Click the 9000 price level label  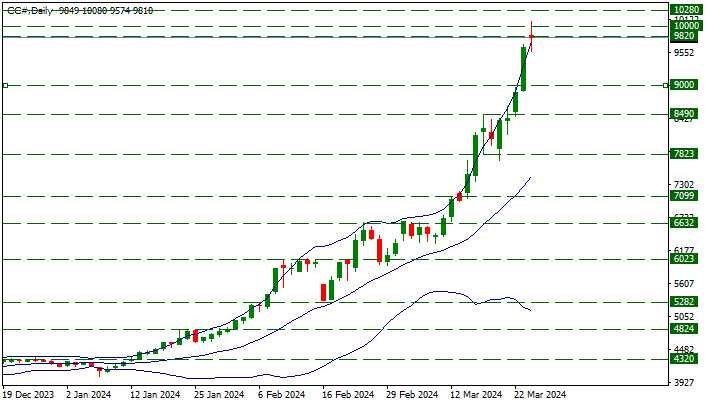(683, 85)
